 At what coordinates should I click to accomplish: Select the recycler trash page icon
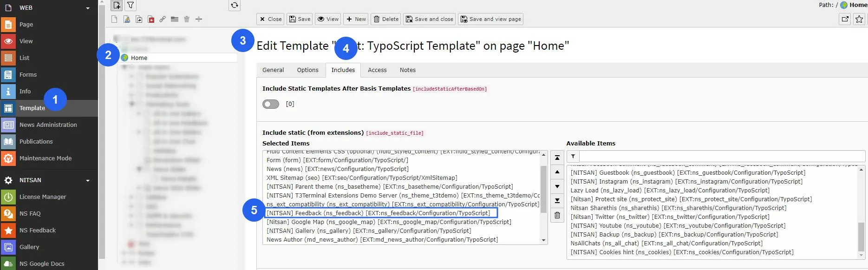click(187, 19)
